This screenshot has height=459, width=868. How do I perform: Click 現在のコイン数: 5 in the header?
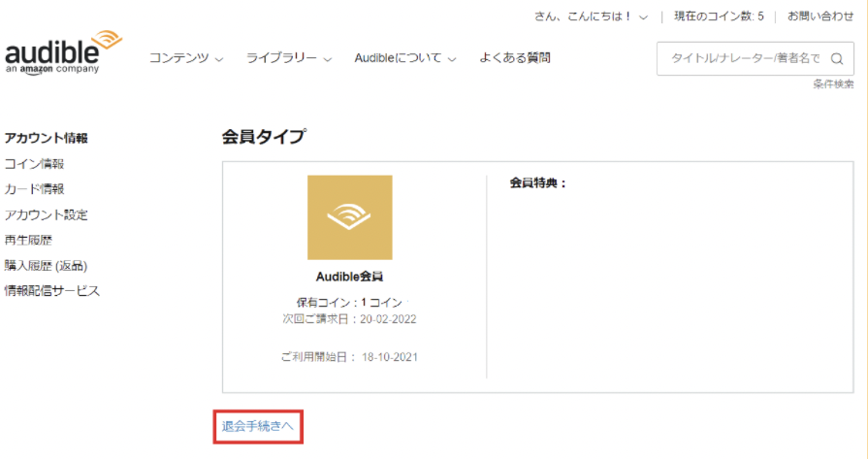719,16
